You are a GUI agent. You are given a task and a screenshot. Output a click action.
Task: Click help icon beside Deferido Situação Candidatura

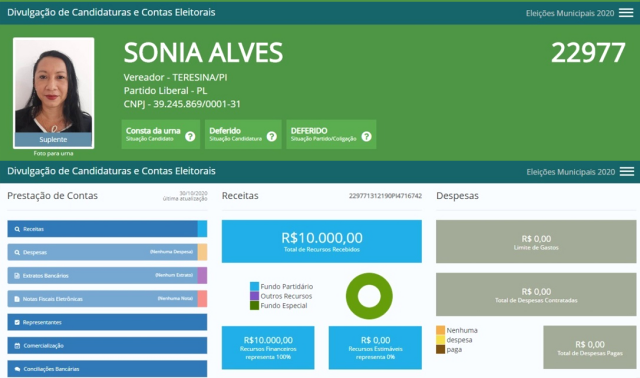click(x=272, y=136)
